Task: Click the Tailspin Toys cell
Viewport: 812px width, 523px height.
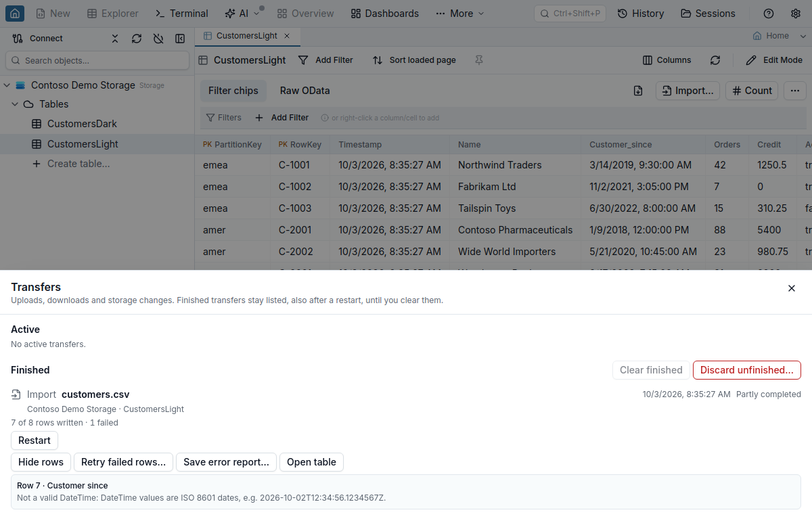Action: pos(516,208)
